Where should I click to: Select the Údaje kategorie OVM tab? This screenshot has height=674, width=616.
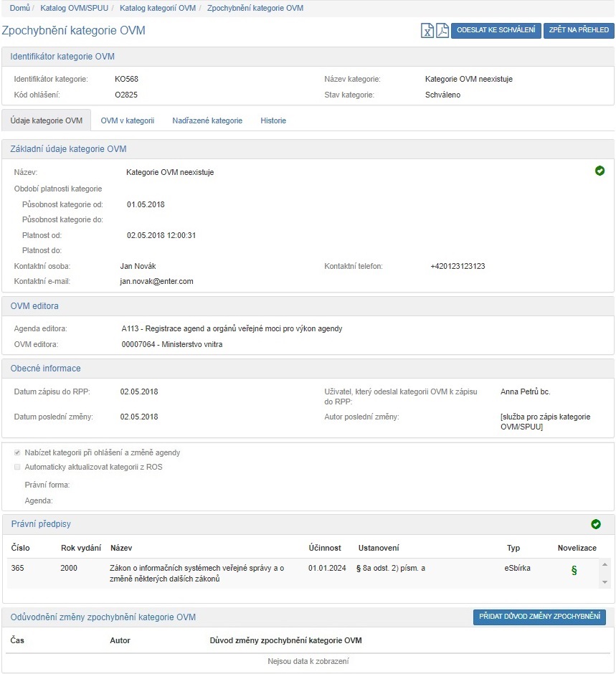pos(47,120)
